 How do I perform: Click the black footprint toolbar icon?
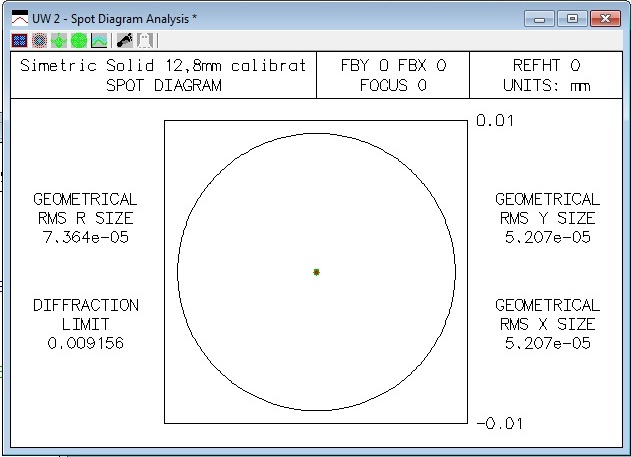tap(124, 40)
